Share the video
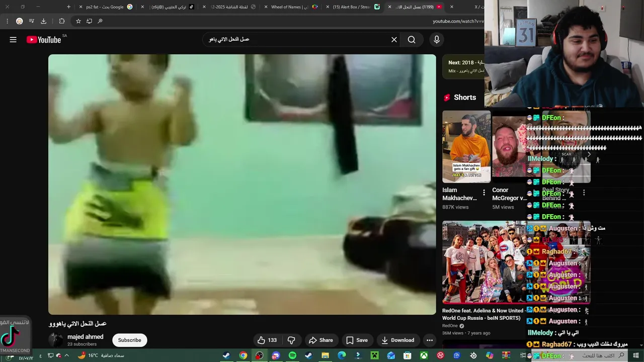Viewport: 644px width, 362px height. [x=320, y=340]
